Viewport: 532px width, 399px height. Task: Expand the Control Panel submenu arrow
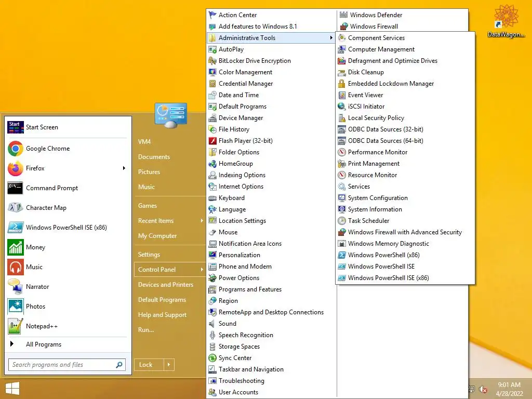[x=202, y=270]
